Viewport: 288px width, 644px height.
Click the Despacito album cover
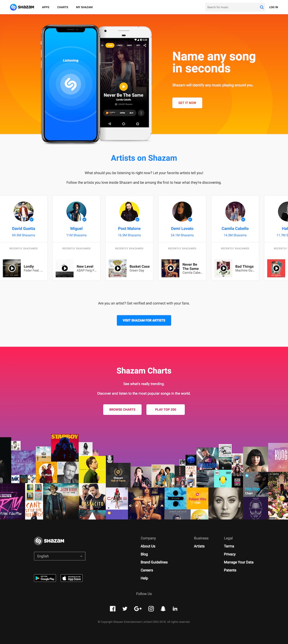click(92, 497)
